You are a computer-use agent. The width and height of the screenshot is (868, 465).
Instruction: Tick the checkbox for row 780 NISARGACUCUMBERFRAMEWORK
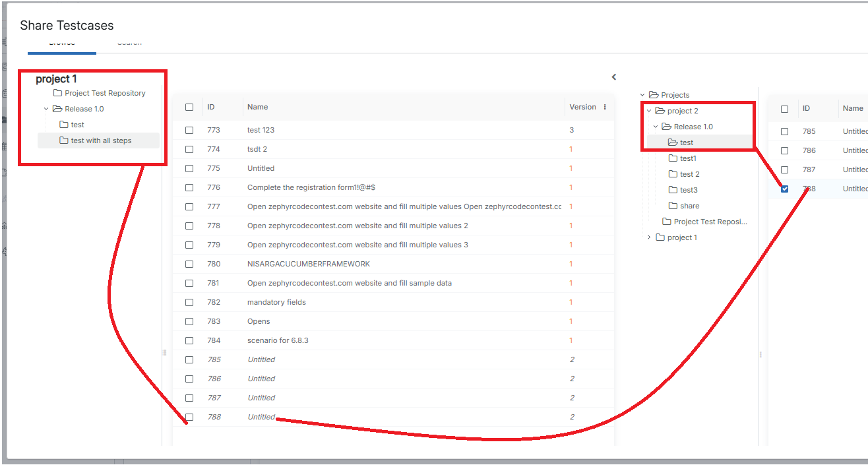[x=189, y=264]
